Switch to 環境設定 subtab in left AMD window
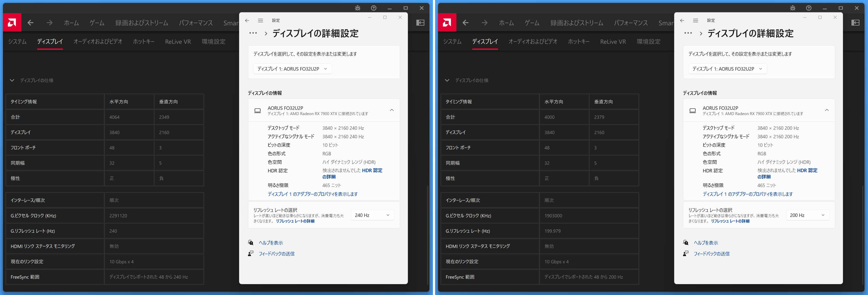Viewport: 868px width, 295px height. pos(213,42)
